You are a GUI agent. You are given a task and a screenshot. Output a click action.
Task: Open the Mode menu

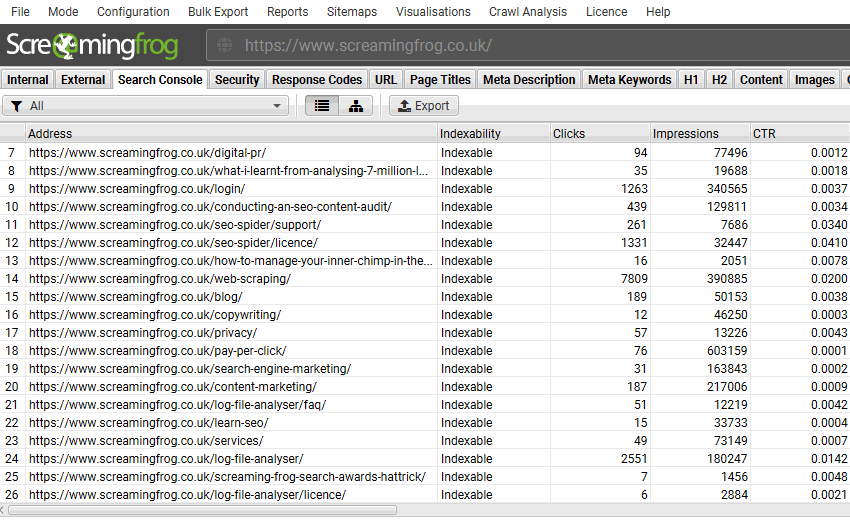63,11
